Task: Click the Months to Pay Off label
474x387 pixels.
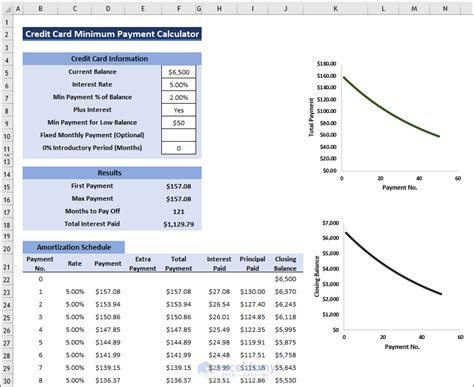Action: (x=92, y=211)
